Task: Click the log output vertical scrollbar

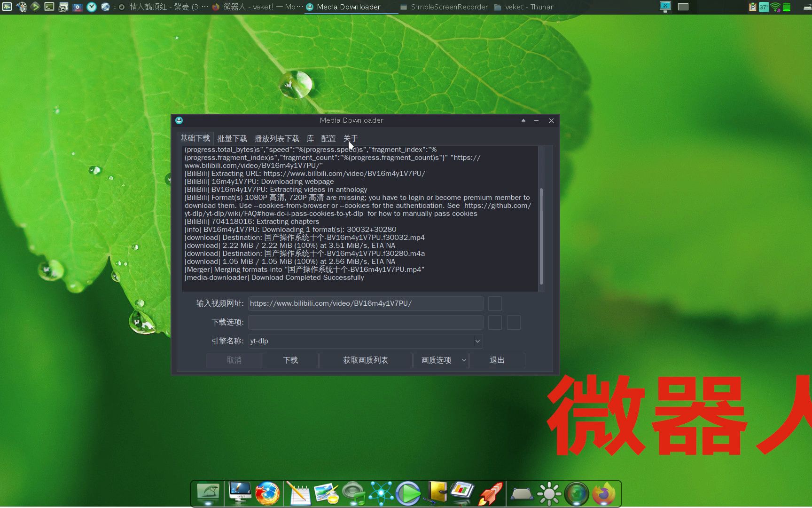Action: point(541,236)
